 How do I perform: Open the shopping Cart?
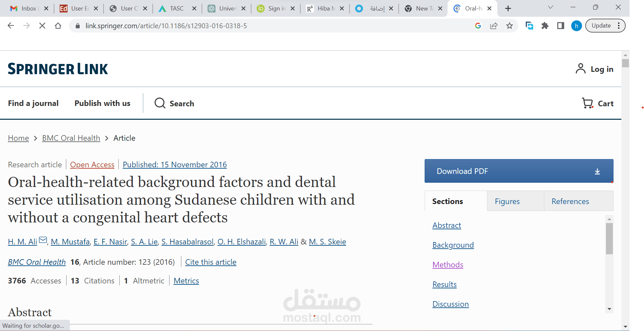coord(597,103)
